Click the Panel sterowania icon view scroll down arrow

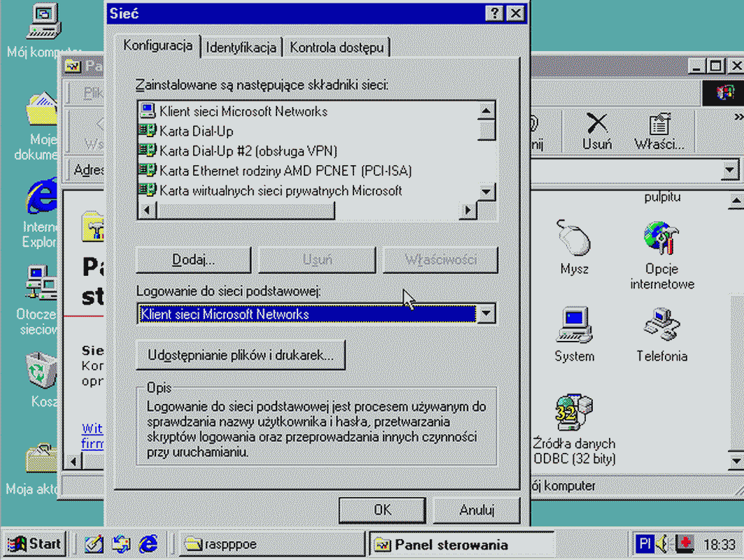point(736,461)
